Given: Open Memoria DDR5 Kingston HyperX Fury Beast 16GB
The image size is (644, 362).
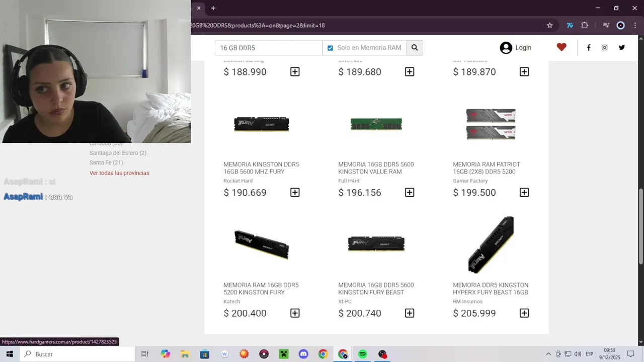Looking at the screenshot, I should click(491, 289).
